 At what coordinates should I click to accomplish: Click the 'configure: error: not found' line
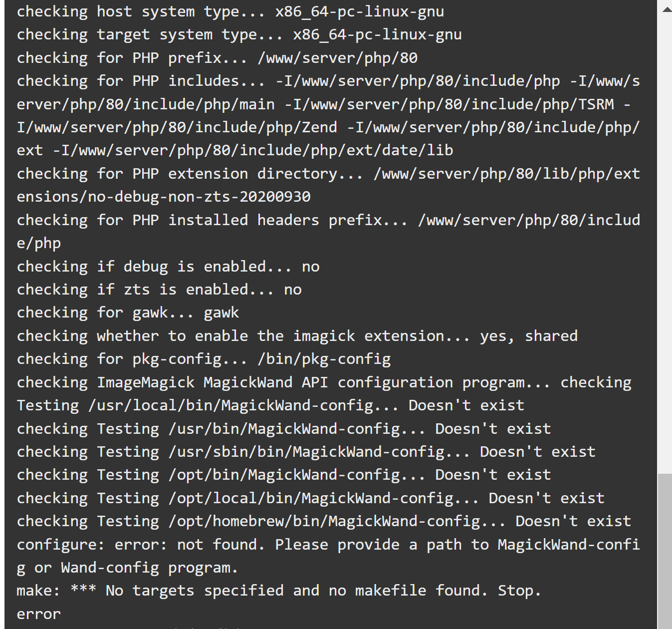(x=328, y=556)
